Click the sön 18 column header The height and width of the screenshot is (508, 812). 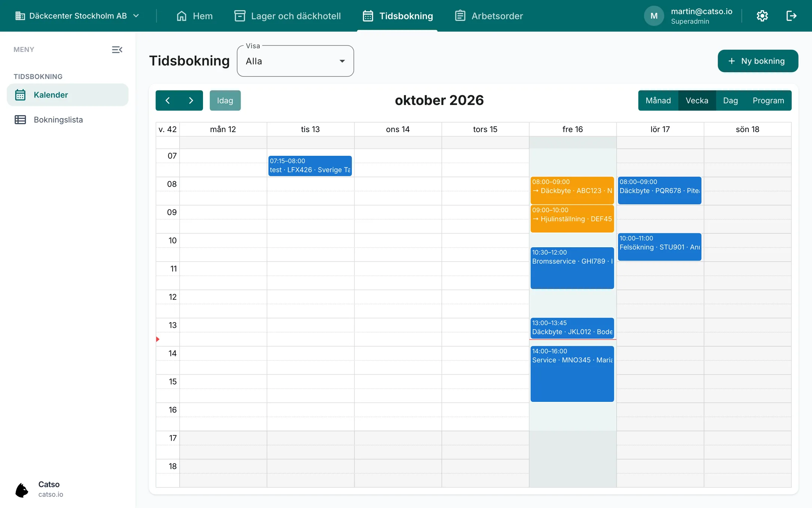(x=747, y=129)
